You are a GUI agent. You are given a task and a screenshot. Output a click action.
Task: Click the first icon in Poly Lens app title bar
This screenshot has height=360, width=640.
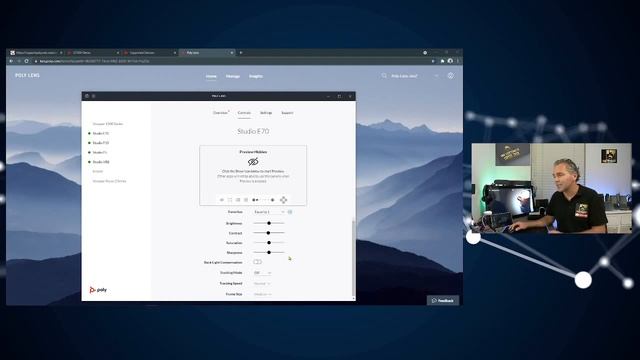click(x=87, y=96)
